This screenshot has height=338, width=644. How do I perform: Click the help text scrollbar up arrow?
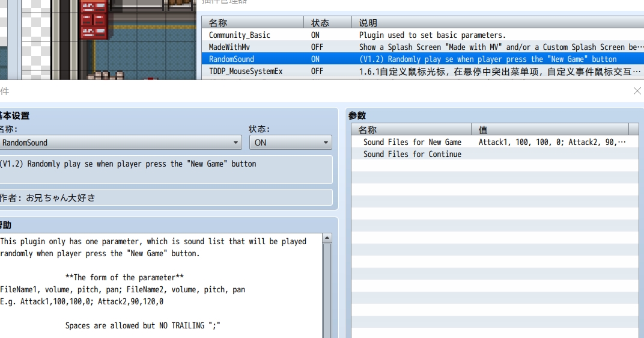[327, 238]
